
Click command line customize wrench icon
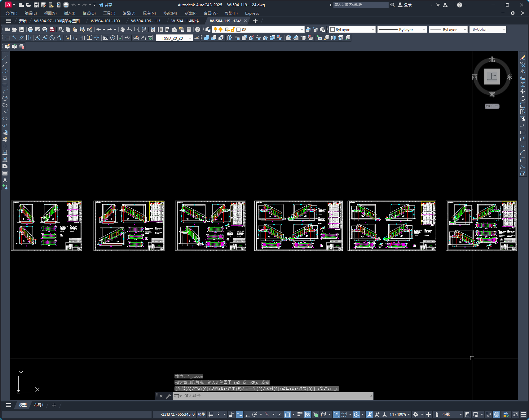tap(168, 396)
